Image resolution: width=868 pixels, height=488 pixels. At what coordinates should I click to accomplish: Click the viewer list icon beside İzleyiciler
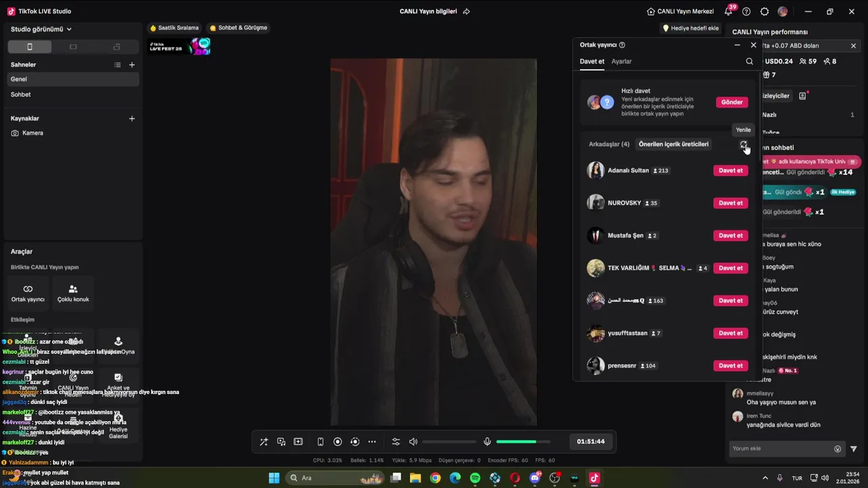(x=802, y=96)
